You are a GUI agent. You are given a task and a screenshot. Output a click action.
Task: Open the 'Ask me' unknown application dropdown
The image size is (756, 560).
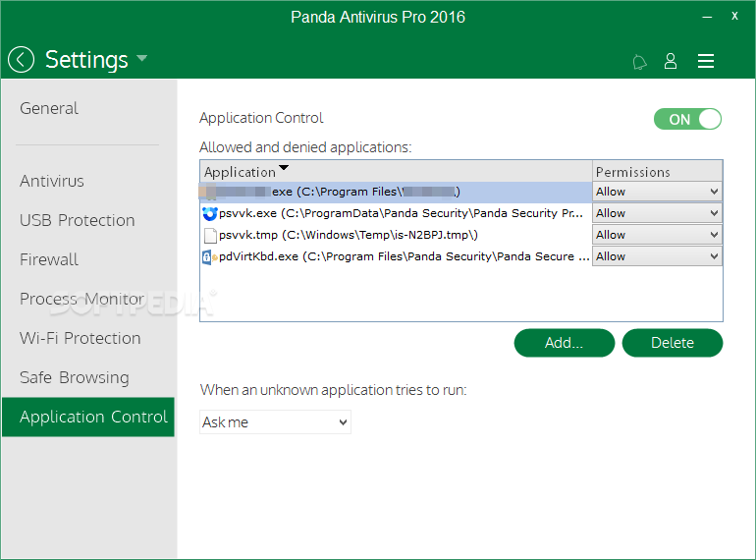[275, 422]
